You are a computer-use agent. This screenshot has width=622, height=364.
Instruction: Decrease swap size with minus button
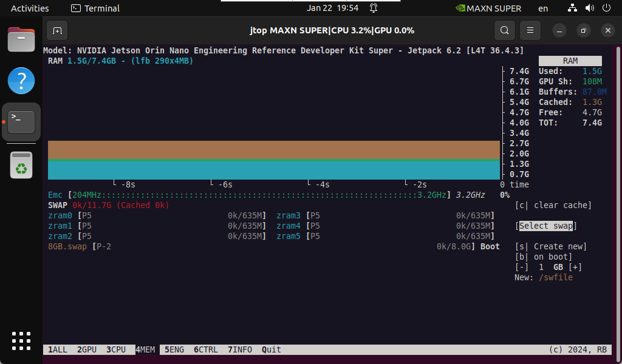coord(521,267)
